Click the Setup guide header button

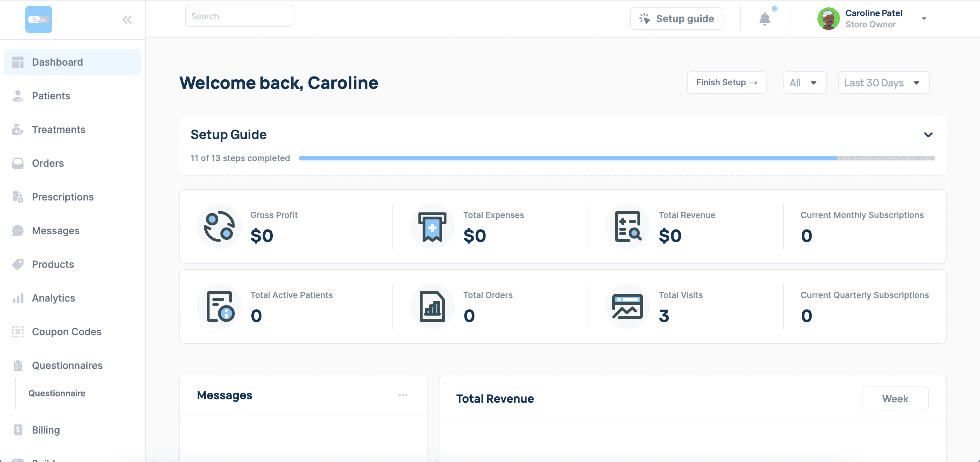pyautogui.click(x=676, y=19)
